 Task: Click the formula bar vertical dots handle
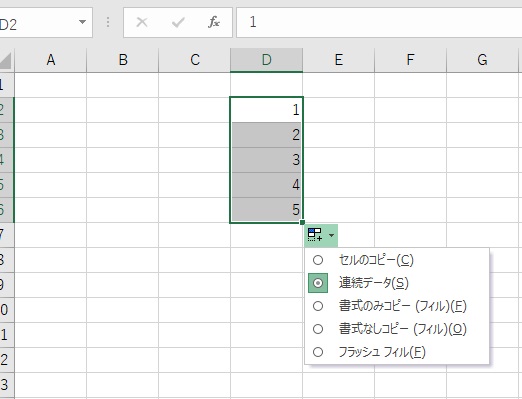[x=108, y=22]
